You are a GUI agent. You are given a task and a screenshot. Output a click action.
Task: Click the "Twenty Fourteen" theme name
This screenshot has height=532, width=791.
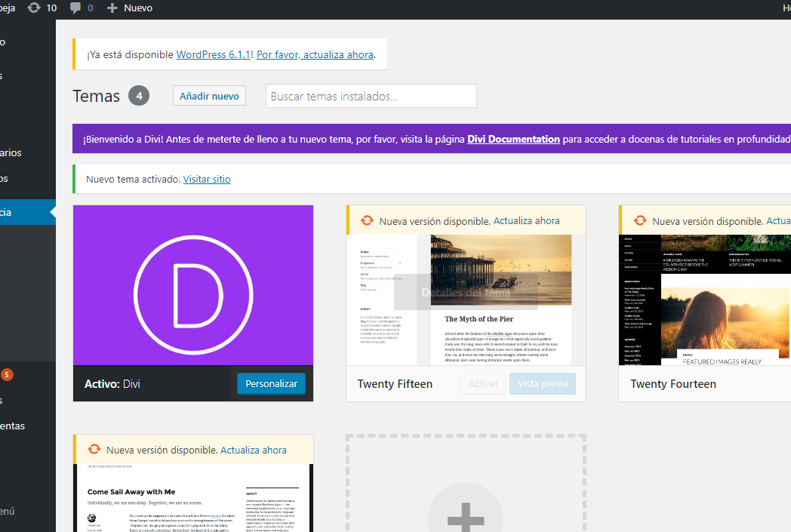point(673,384)
